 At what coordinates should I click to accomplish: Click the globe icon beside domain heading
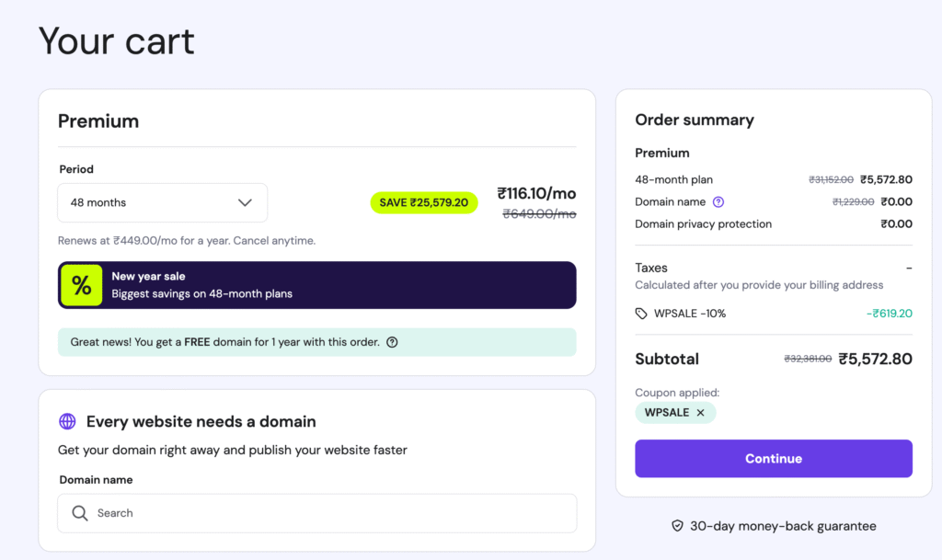[66, 421]
